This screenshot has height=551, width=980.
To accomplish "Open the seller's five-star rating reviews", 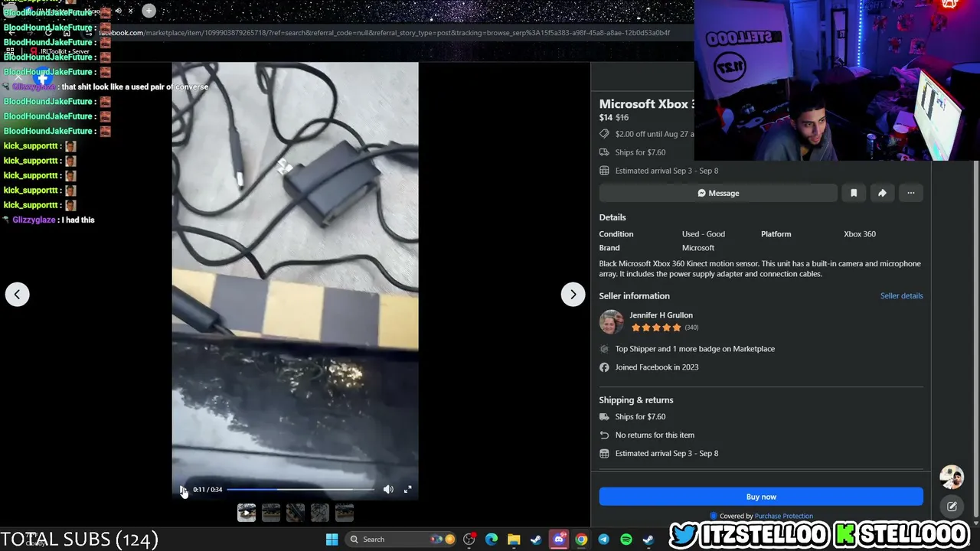I will [656, 328].
